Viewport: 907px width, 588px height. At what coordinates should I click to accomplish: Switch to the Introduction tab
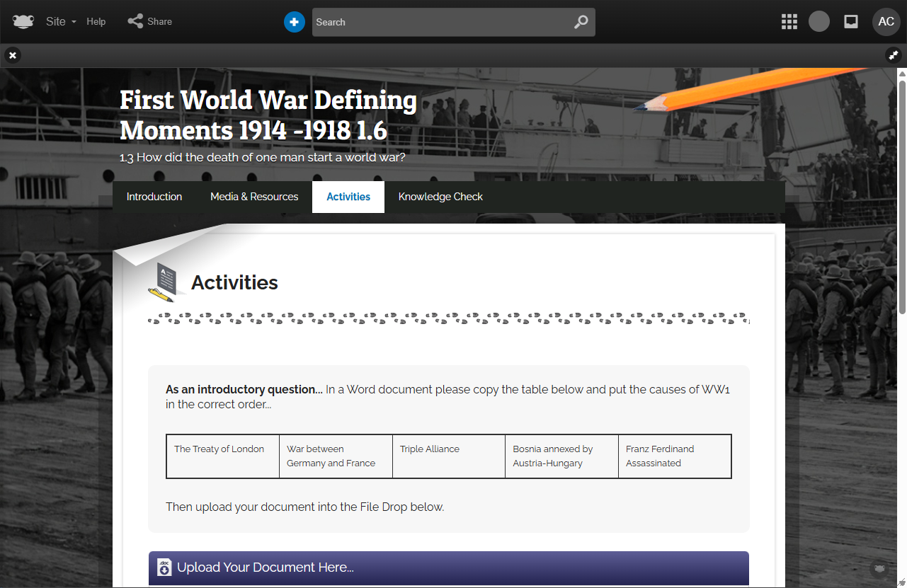point(154,197)
